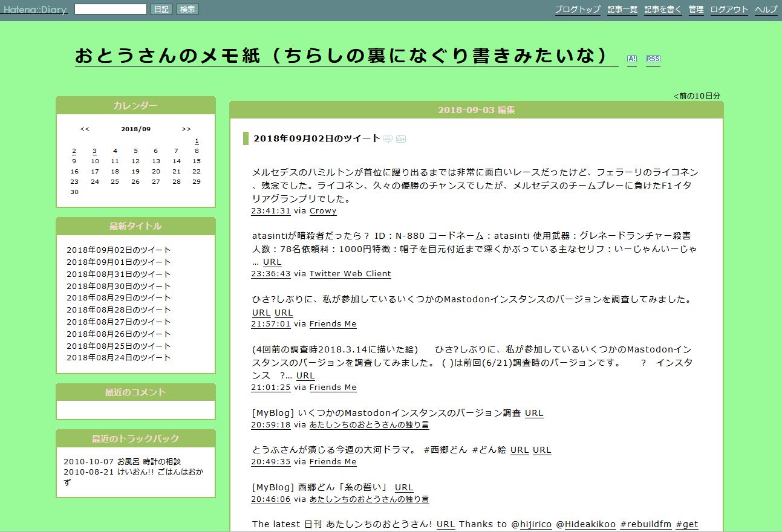The height and width of the screenshot is (532, 782).
Task: Open timestamp 23:36:43
Action: click(271, 274)
